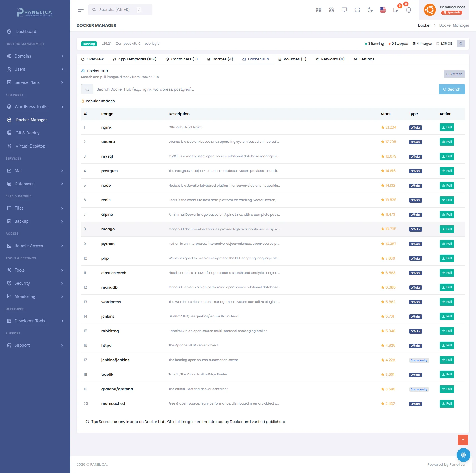
Task: Click the Refresh button for Docker Hub
Action: click(x=454, y=74)
